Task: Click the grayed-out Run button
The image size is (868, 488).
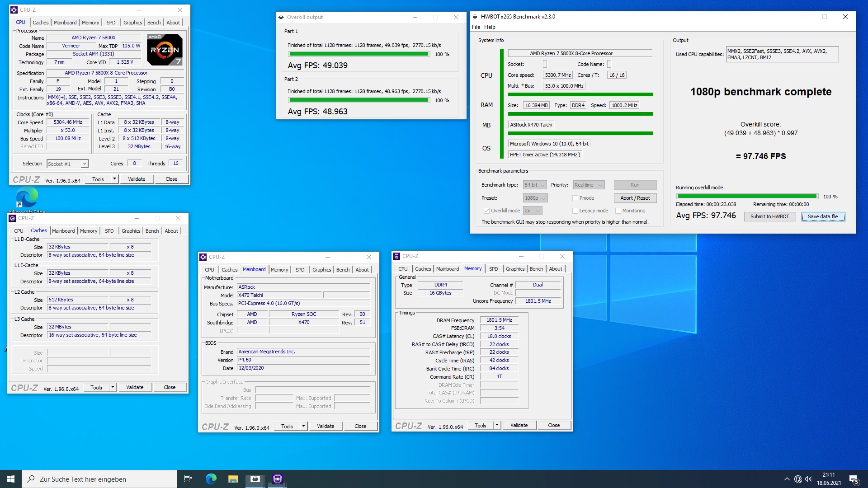Action: coord(635,185)
